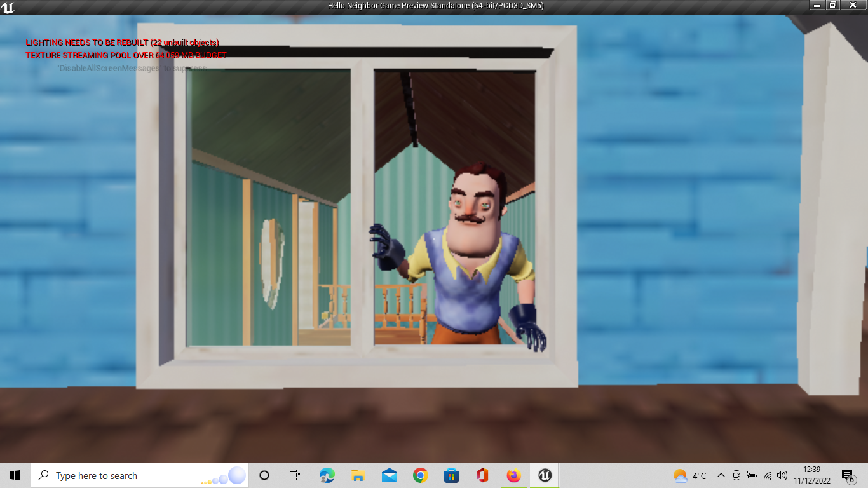The image size is (868, 488).
Task: Click the Meet Now tray icon
Action: click(736, 475)
